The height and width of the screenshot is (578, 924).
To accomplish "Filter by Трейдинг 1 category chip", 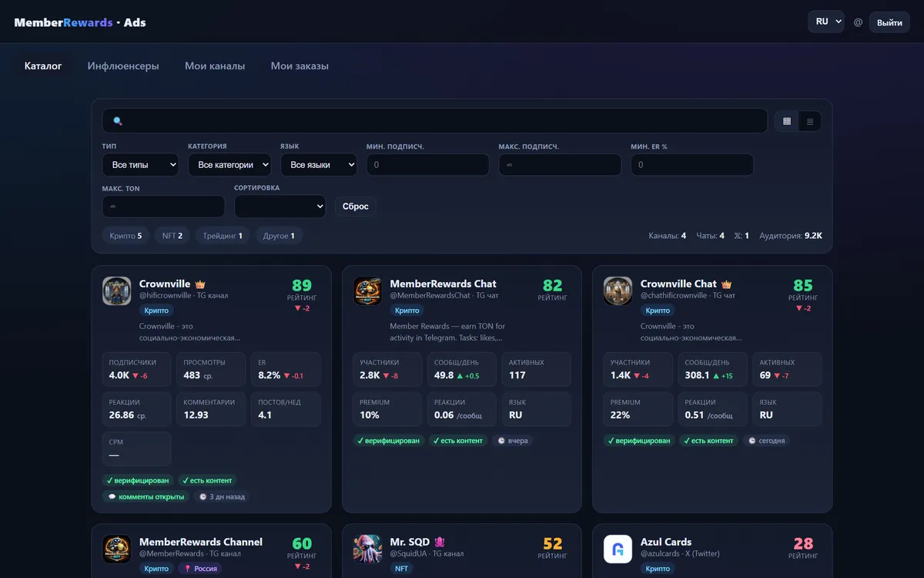I will click(x=223, y=236).
